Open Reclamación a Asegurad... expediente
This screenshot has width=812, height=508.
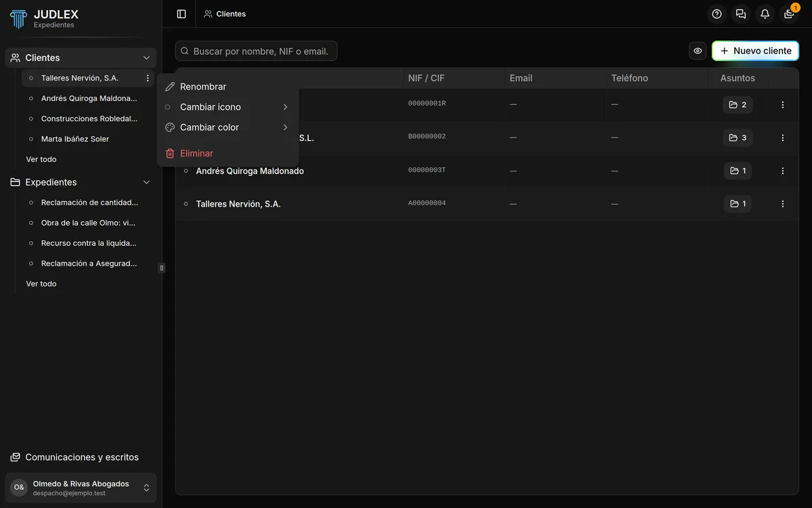pos(89,263)
